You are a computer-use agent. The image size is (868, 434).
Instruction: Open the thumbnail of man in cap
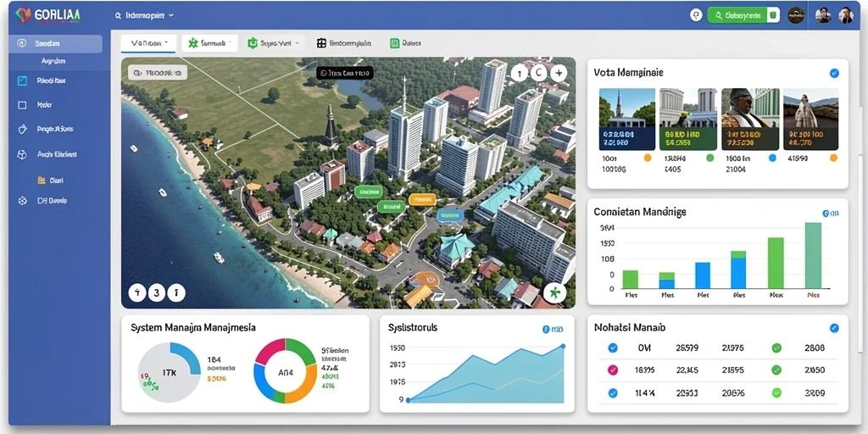(x=750, y=119)
